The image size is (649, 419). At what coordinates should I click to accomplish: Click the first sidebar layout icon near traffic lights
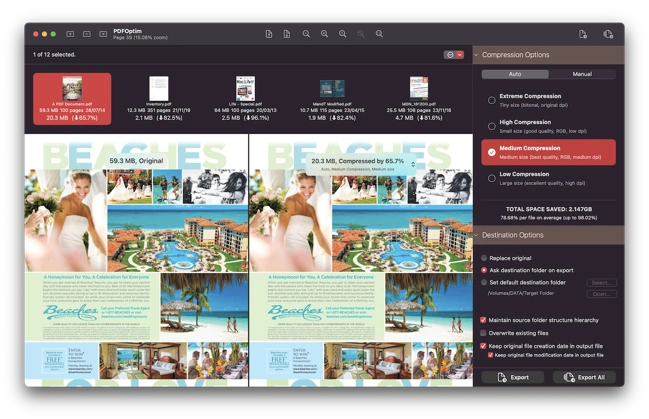[x=70, y=34]
